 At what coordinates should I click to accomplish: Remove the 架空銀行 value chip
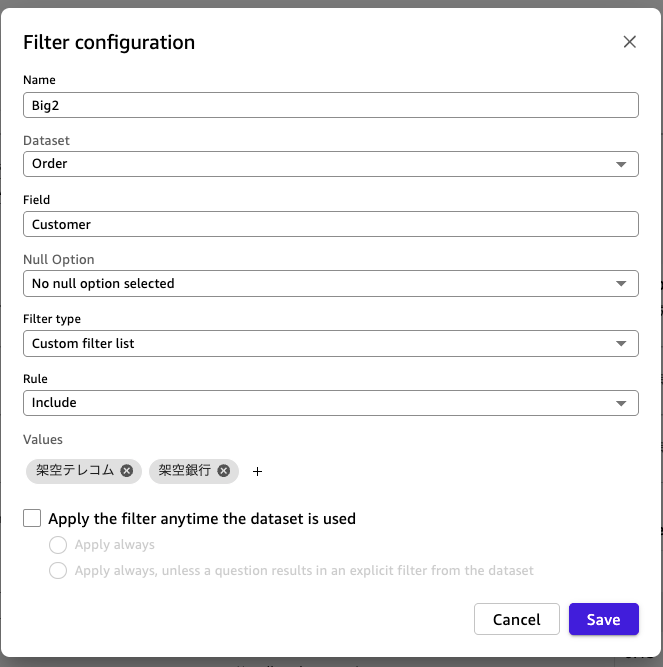223,471
